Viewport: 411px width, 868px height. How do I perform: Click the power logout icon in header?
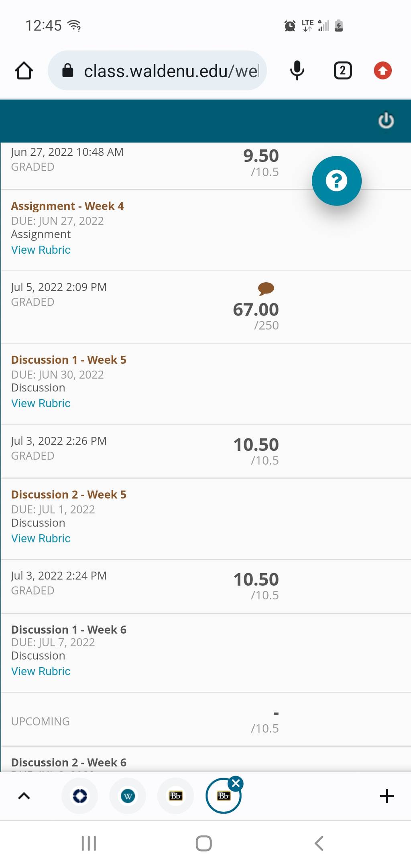(386, 120)
